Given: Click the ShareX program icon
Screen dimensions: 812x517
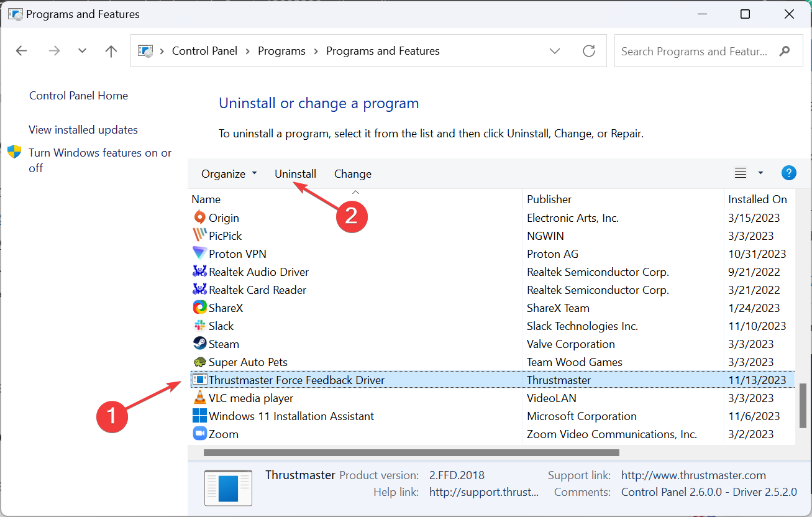Looking at the screenshot, I should pyautogui.click(x=199, y=308).
